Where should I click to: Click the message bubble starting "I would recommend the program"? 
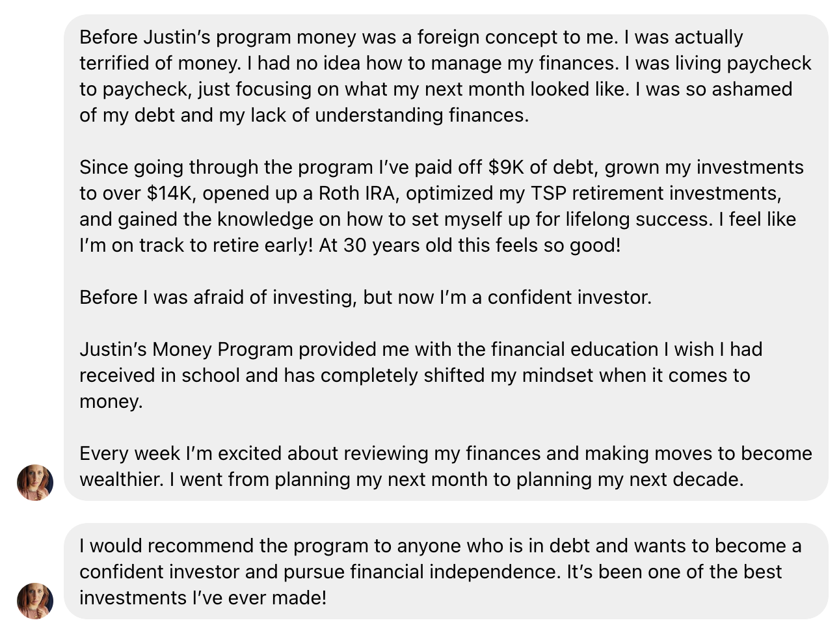(x=446, y=571)
